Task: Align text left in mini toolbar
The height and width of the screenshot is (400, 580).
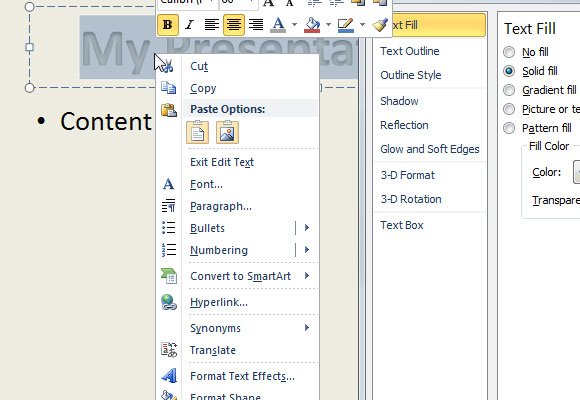Action: [212, 25]
